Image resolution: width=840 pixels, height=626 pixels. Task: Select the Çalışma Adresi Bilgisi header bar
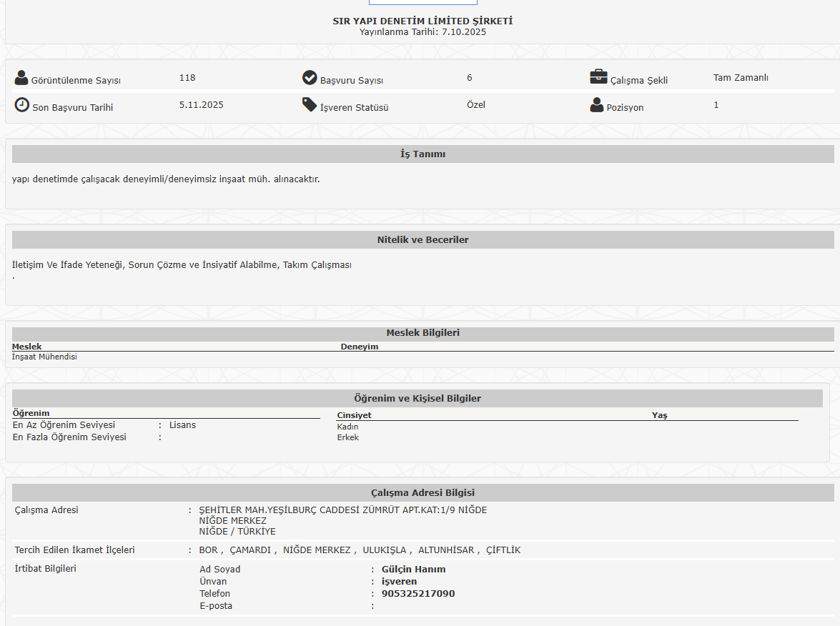[x=423, y=493]
